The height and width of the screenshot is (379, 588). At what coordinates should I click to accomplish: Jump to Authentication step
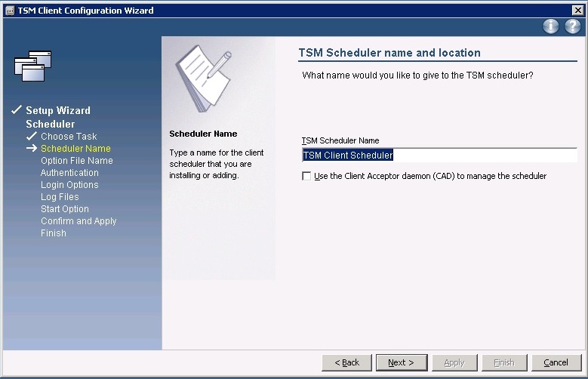[69, 173]
